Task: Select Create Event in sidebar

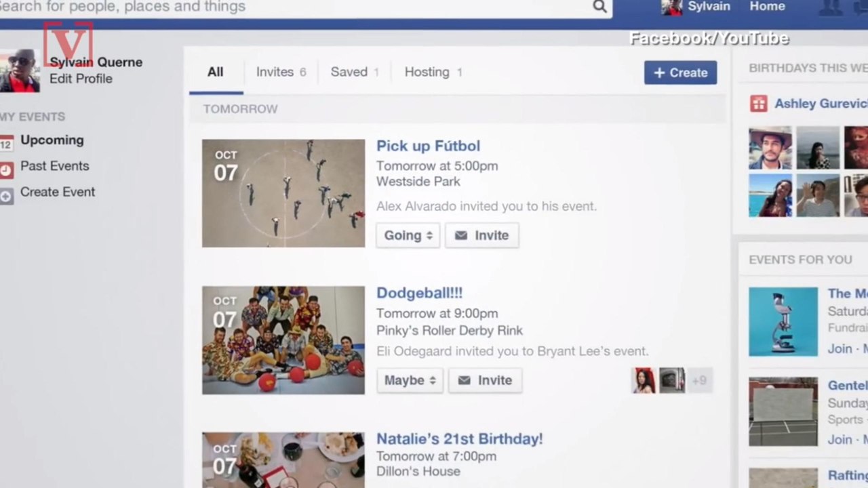Action: click(x=58, y=192)
